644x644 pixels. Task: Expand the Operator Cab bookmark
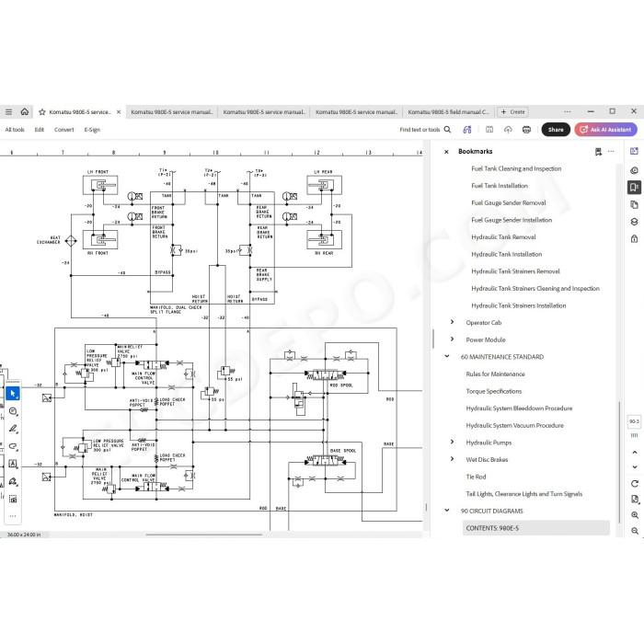pyautogui.click(x=453, y=322)
